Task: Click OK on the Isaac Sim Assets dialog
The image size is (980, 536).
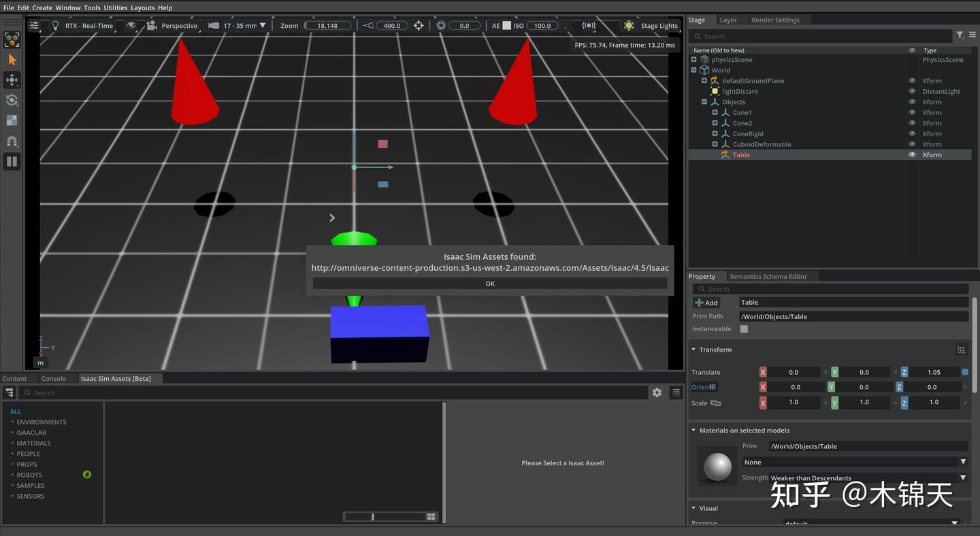Action: point(490,283)
